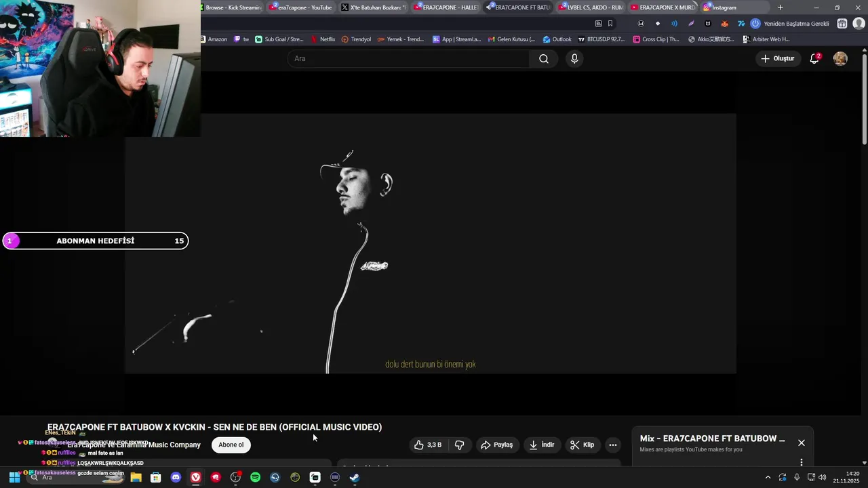Open the Netflix bookmark
Viewport: 868px width, 488px height.
point(323,39)
